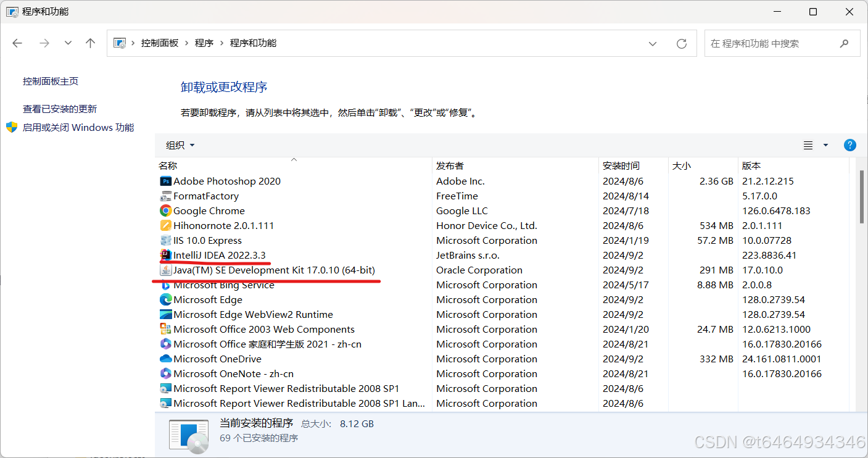Open the address bar dropdown chevron

[653, 43]
